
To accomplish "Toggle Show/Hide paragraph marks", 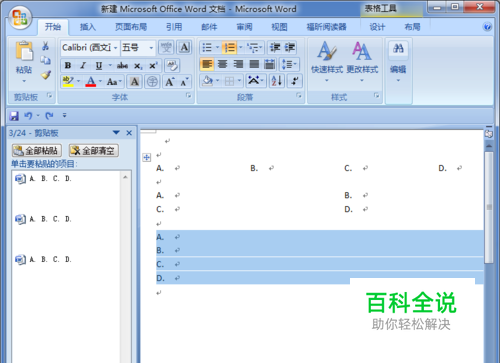I will (x=295, y=81).
